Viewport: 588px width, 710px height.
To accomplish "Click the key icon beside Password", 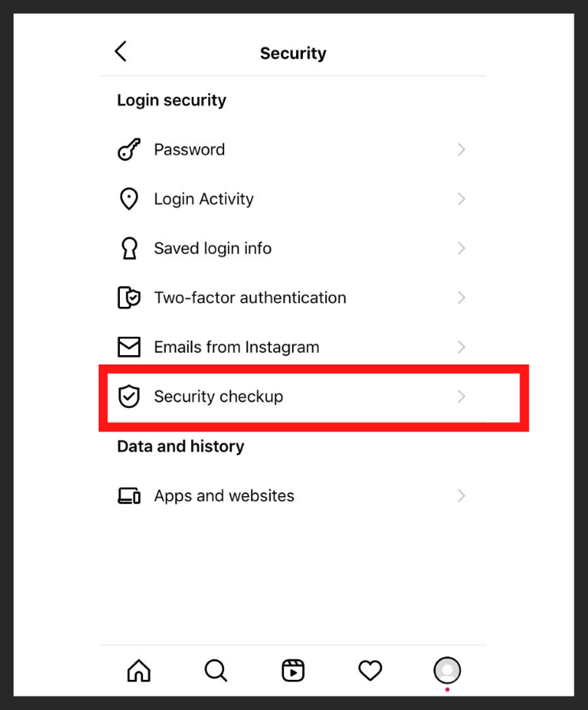I will point(129,150).
